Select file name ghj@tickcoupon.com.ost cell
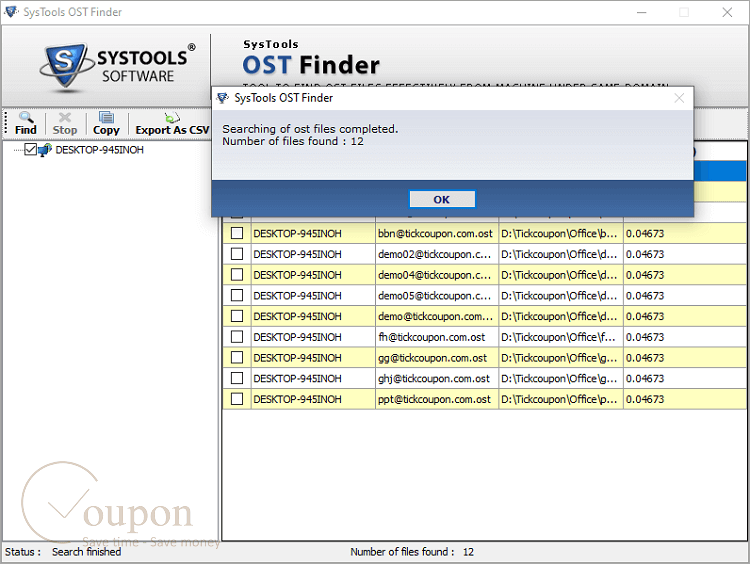 (437, 378)
